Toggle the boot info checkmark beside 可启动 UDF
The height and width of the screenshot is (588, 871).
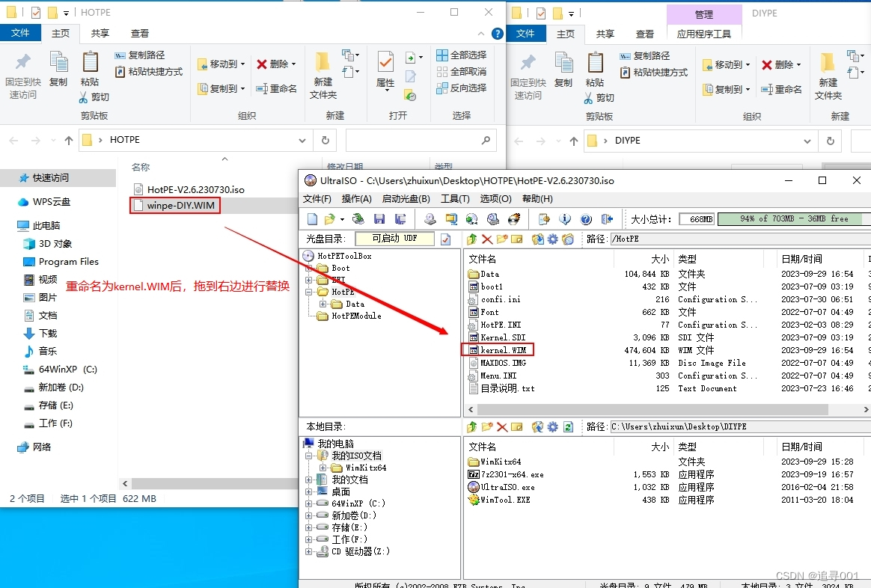pos(445,239)
